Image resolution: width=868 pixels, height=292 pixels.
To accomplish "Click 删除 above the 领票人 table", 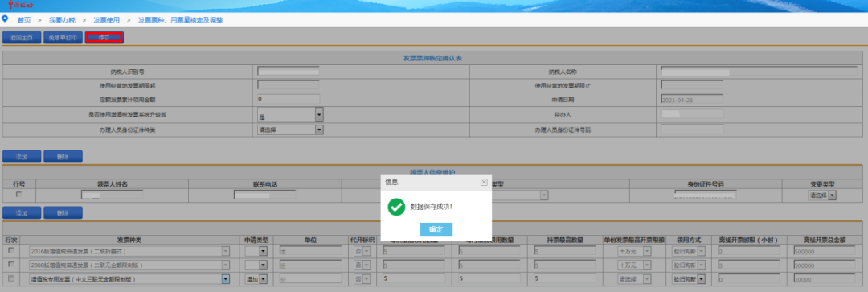I will click(63, 156).
